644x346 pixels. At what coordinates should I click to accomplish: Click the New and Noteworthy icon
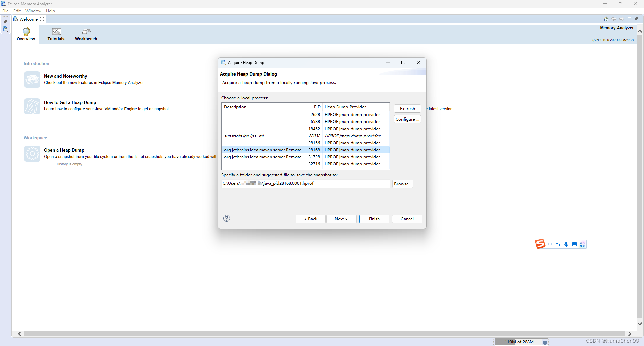32,80
